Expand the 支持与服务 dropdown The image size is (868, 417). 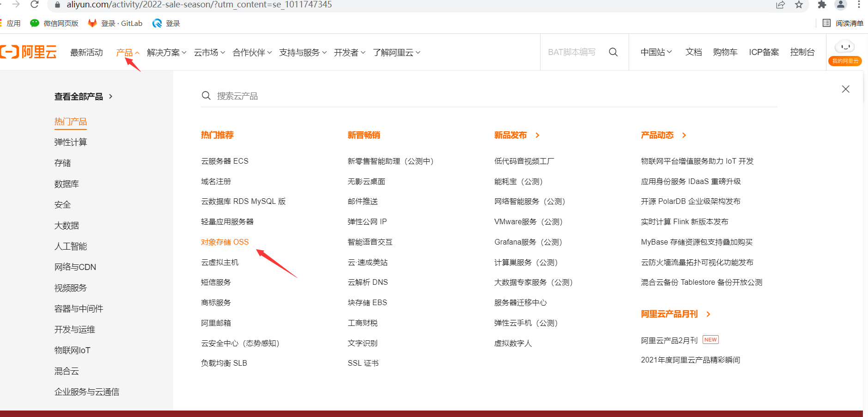click(x=303, y=53)
